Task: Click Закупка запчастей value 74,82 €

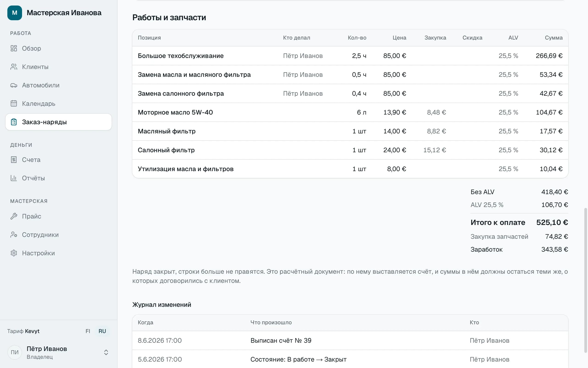Action: [556, 236]
